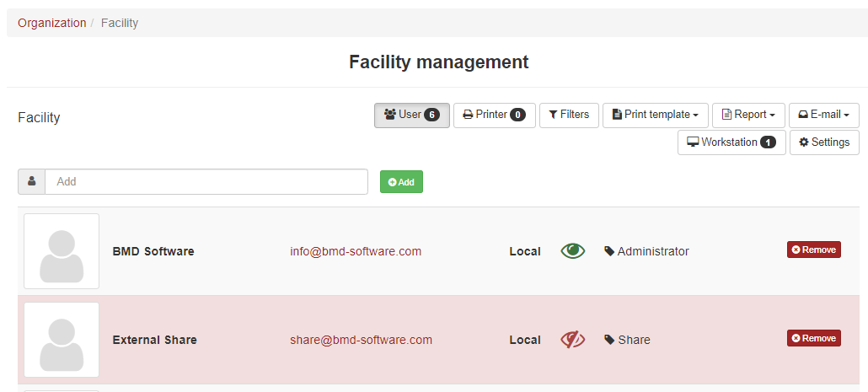Screen dimensions: 868x392
Task: Remove the BMD Software user
Action: click(814, 250)
